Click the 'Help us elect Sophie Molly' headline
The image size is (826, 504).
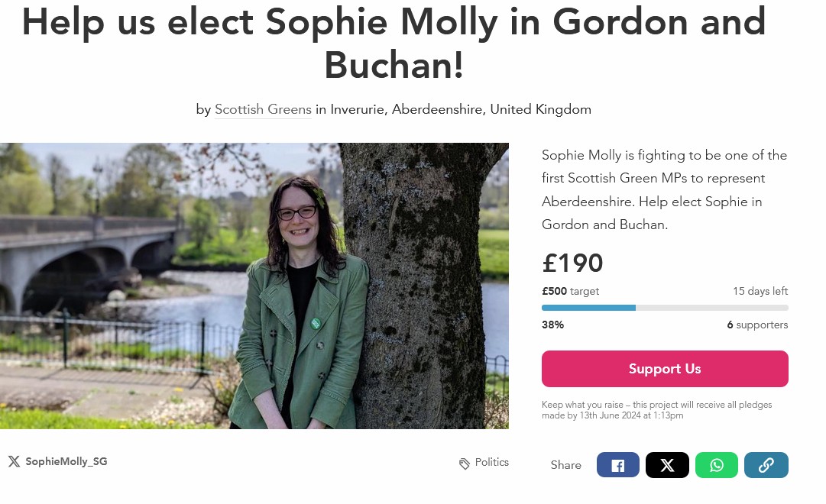coord(394,43)
